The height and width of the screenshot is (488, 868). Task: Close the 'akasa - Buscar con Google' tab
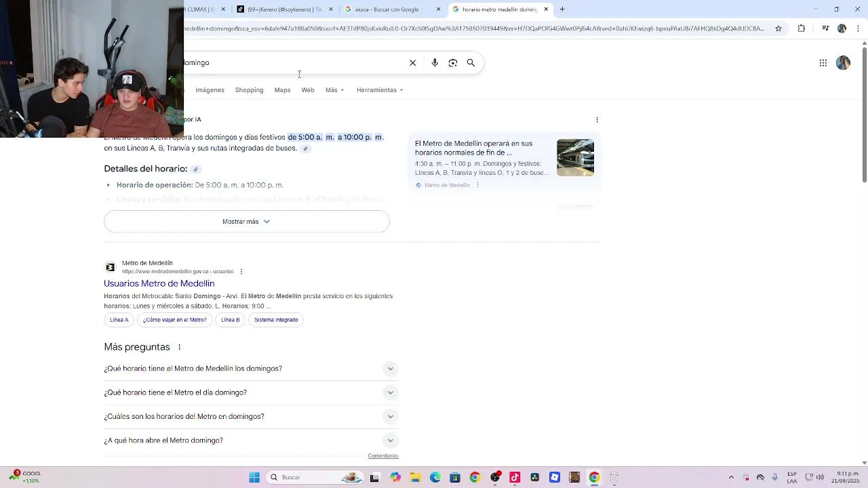pyautogui.click(x=438, y=9)
